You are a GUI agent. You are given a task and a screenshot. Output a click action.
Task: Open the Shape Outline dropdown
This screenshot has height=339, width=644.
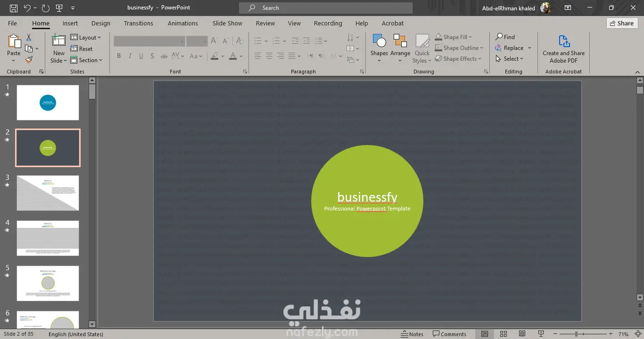[459, 48]
